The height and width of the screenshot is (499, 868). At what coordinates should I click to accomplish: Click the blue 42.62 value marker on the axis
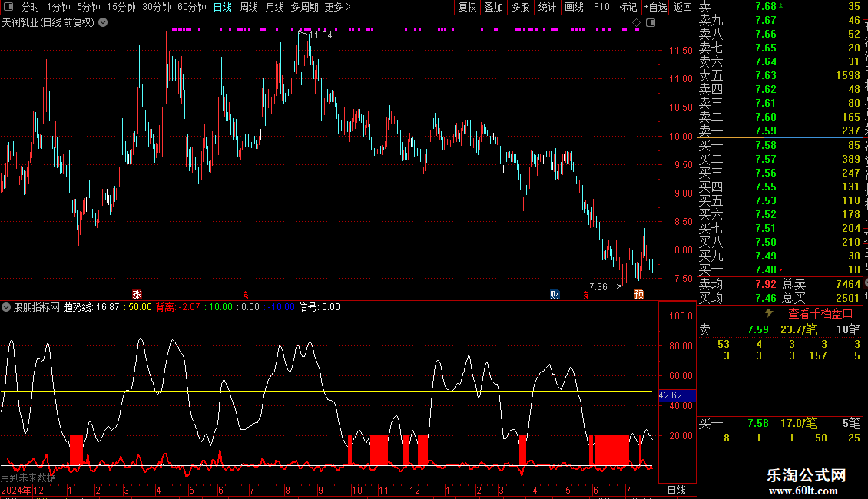[x=677, y=395]
